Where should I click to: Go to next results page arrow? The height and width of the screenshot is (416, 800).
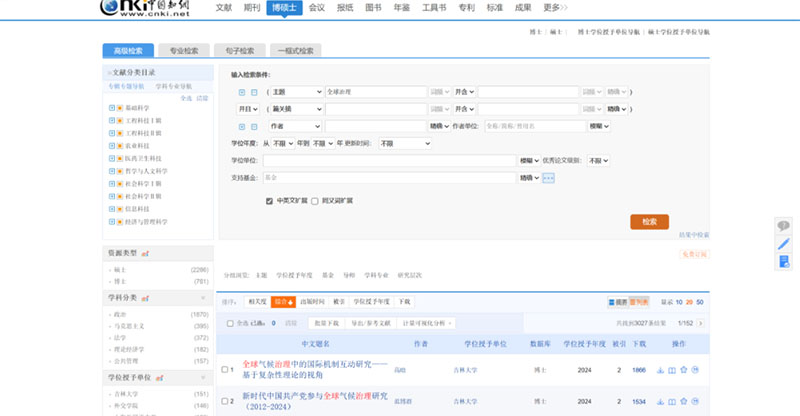click(x=701, y=323)
